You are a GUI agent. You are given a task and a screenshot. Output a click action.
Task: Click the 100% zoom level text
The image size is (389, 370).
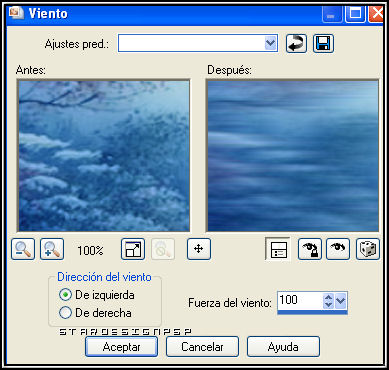click(90, 250)
